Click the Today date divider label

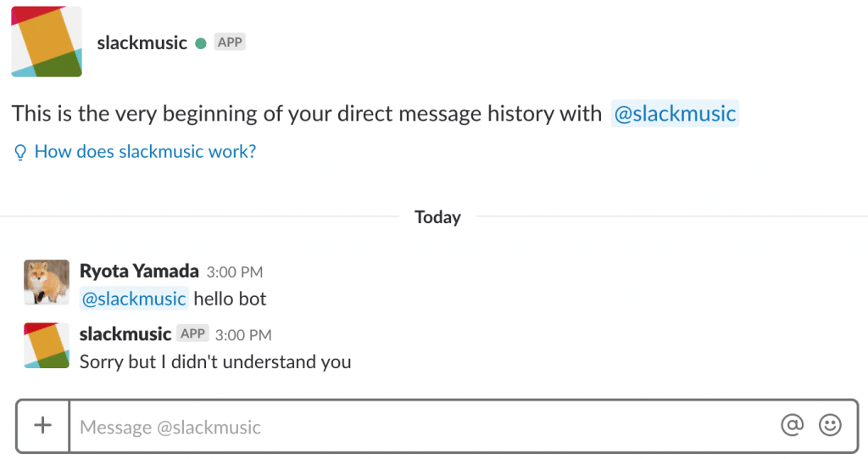[x=437, y=217]
